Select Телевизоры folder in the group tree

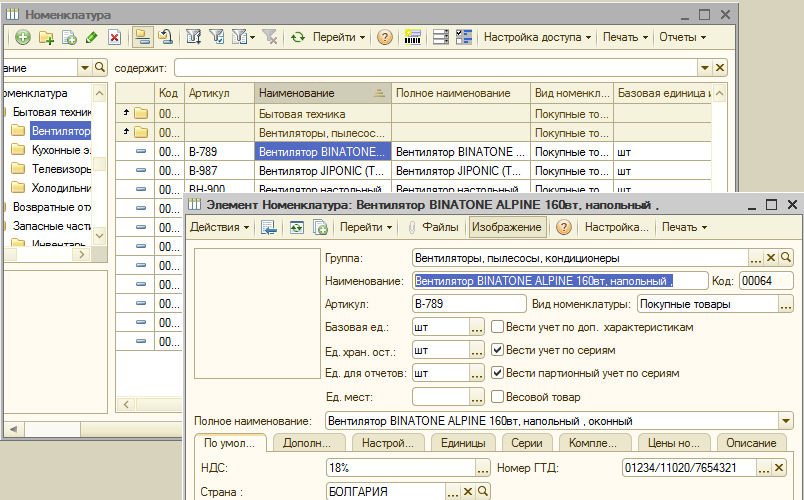coord(51,169)
